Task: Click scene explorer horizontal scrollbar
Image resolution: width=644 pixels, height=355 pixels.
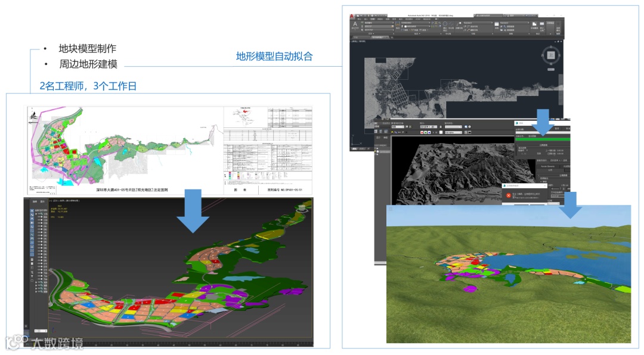Action: [x=41, y=331]
